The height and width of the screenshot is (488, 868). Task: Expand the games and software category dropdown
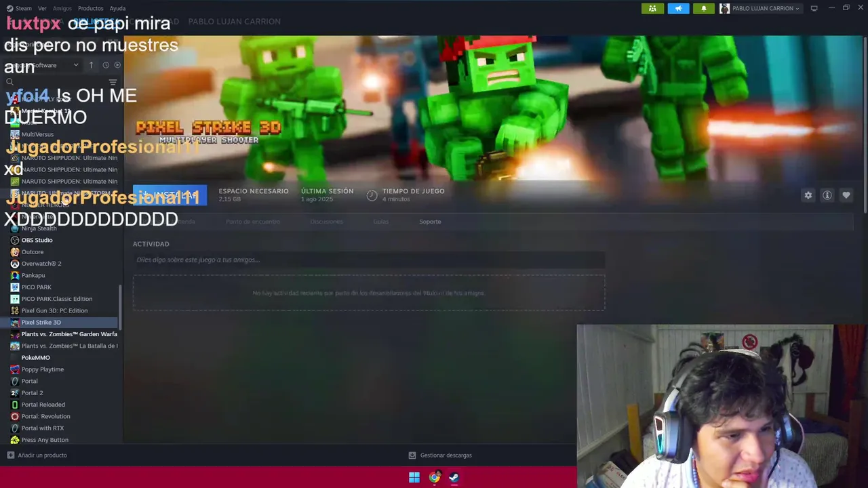coord(75,65)
